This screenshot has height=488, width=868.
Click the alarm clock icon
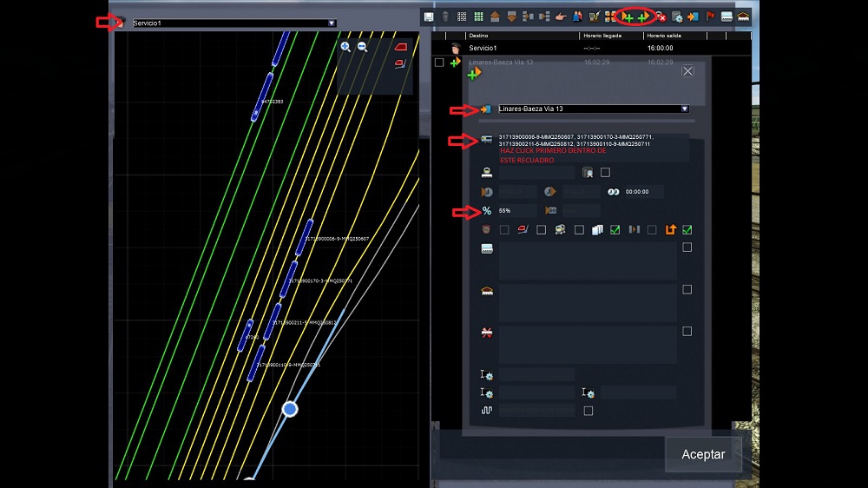[x=486, y=229]
